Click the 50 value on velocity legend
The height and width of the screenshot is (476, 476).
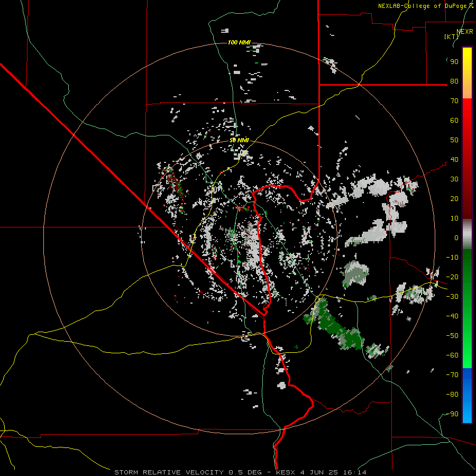[x=454, y=140]
